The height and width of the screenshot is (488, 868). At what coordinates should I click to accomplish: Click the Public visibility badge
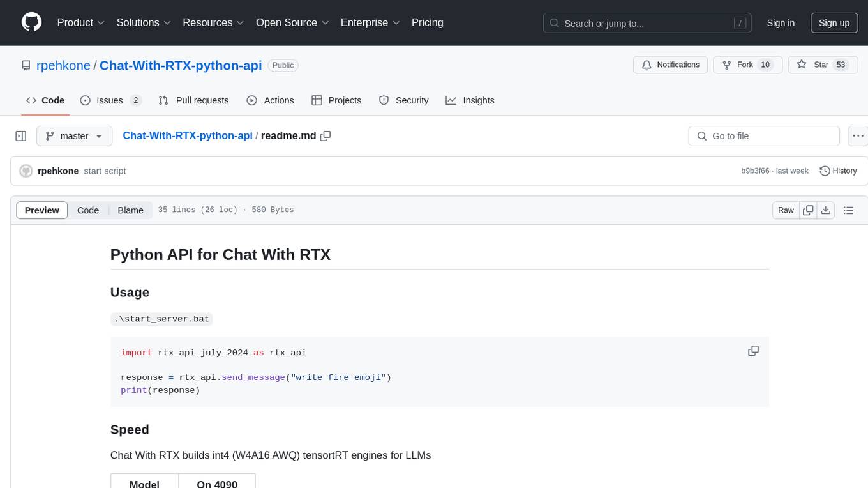click(x=283, y=65)
